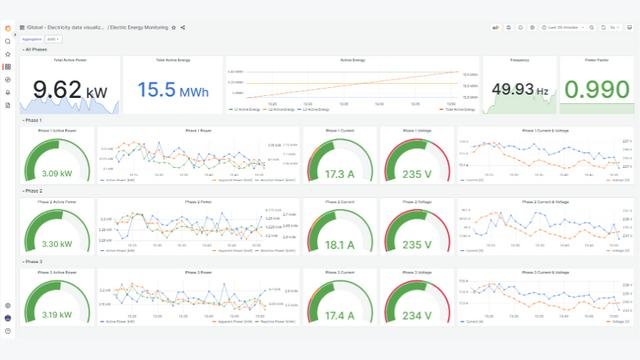Open the sidebar Help icon

coord(8,331)
